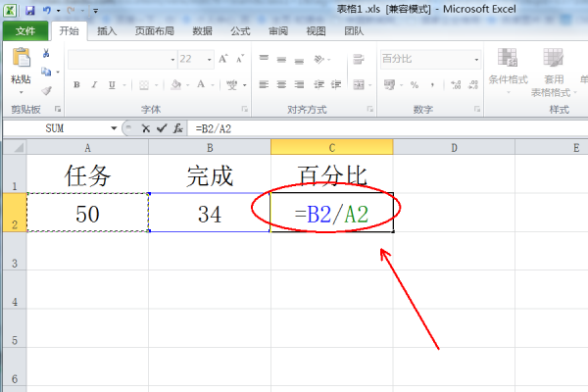Click the increase decimal places icon
The height and width of the screenshot is (392, 588).
pyautogui.click(x=456, y=85)
